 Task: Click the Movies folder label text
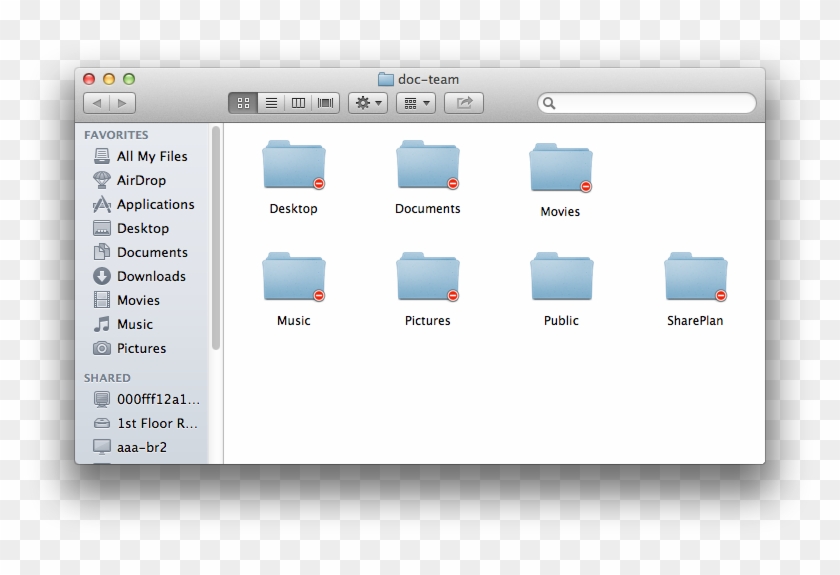click(560, 212)
